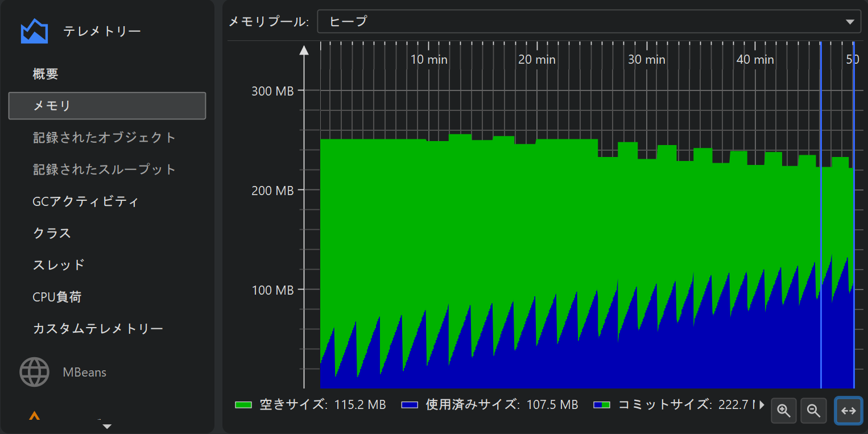Toggle the fit-to-window arrows button
Viewport: 868px width, 434px height.
coord(848,410)
